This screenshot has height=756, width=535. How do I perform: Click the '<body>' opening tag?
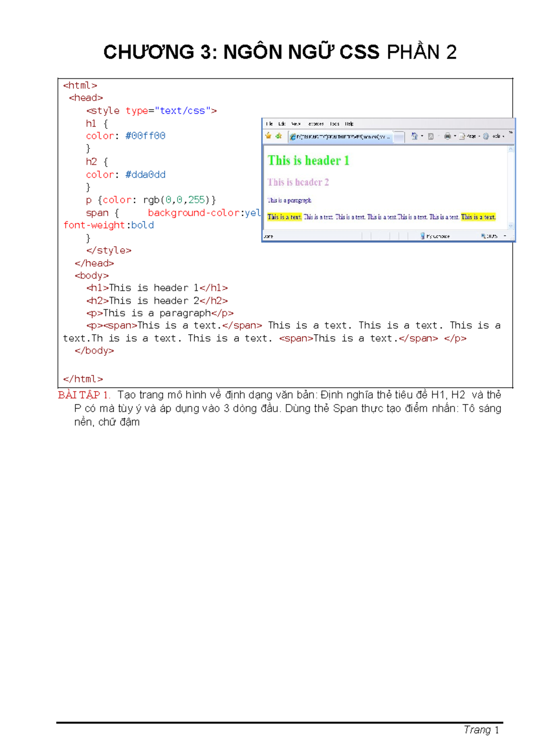(x=92, y=275)
